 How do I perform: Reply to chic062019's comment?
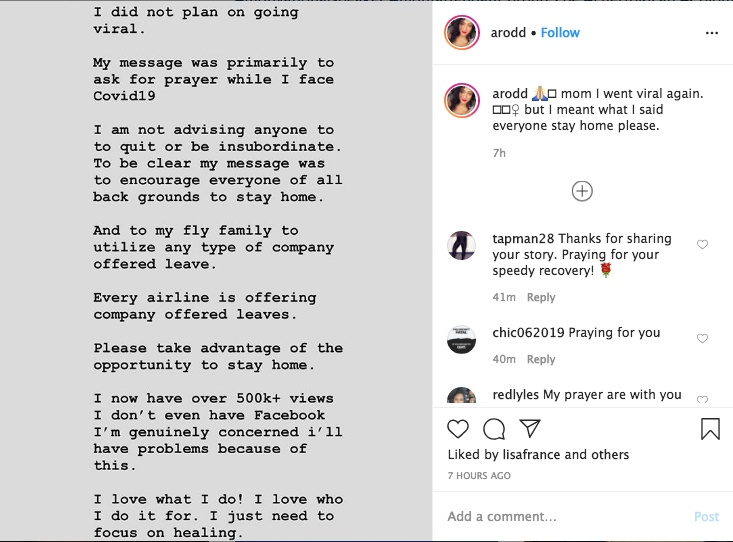(541, 359)
